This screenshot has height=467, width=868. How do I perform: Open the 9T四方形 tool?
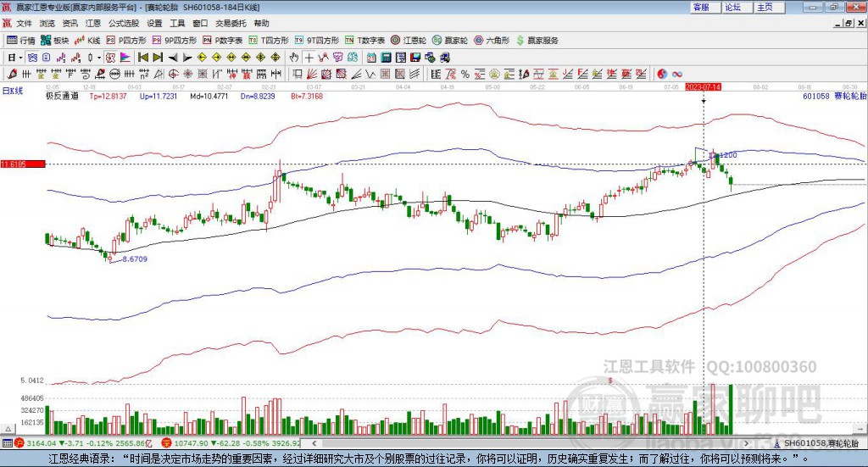click(317, 41)
